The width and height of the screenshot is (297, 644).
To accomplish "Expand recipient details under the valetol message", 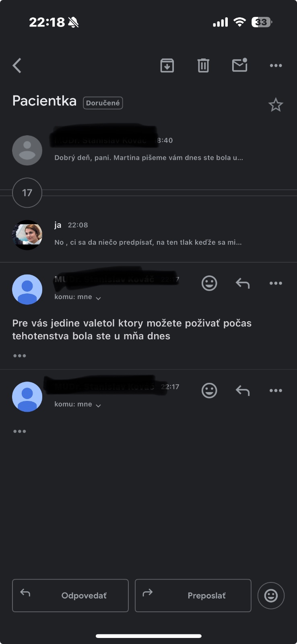I will coord(78,297).
